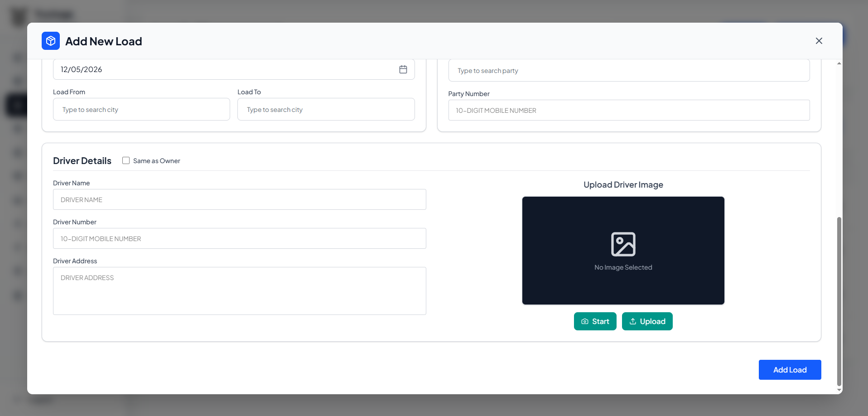Image resolution: width=868 pixels, height=416 pixels.
Task: Focus the Driver Number input
Action: pos(240,238)
